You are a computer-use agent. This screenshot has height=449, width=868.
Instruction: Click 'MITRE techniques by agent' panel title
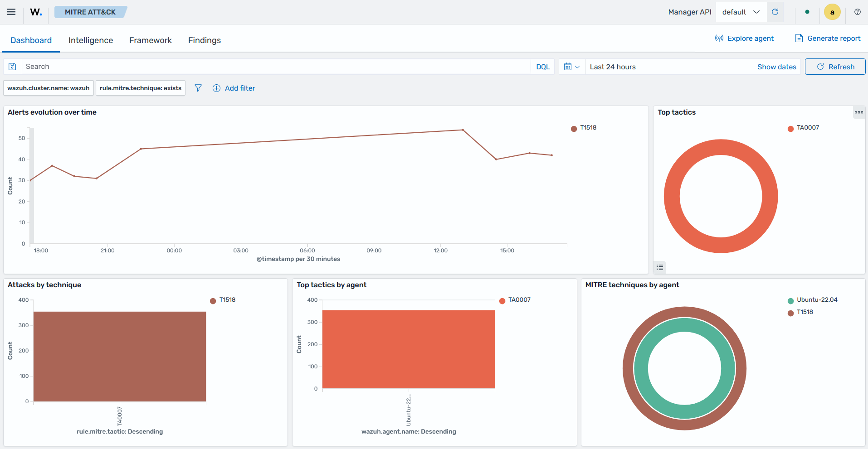[x=632, y=285]
